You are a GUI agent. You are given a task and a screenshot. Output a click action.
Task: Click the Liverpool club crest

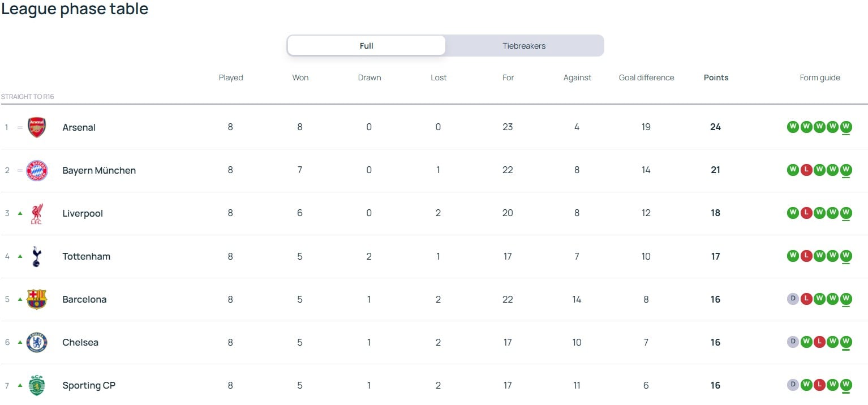[x=37, y=213]
